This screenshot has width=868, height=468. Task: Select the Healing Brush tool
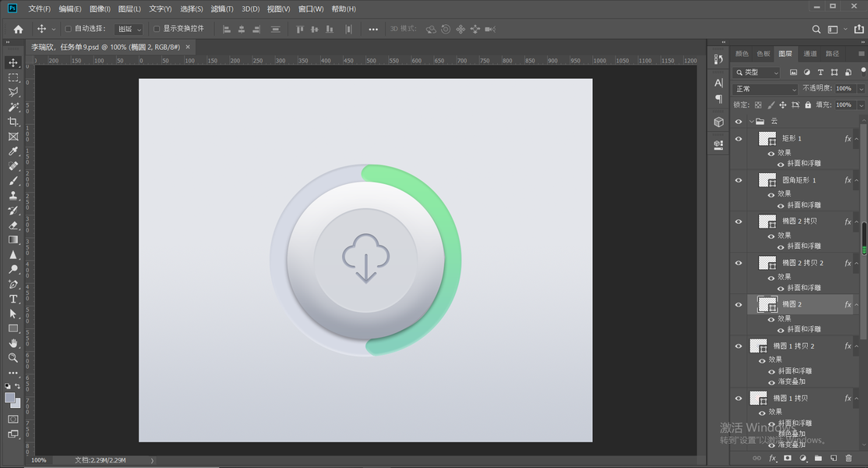pyautogui.click(x=13, y=166)
